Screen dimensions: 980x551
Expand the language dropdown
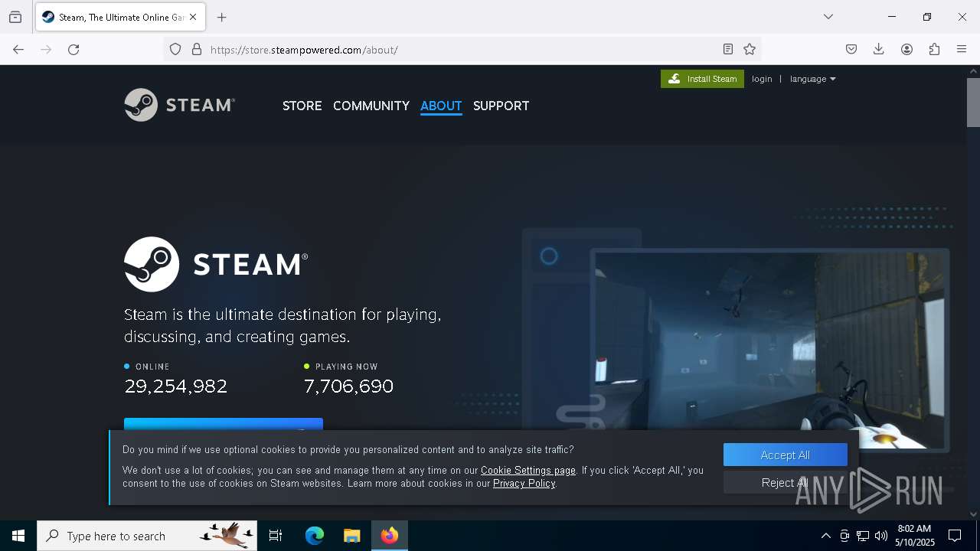pos(812,79)
